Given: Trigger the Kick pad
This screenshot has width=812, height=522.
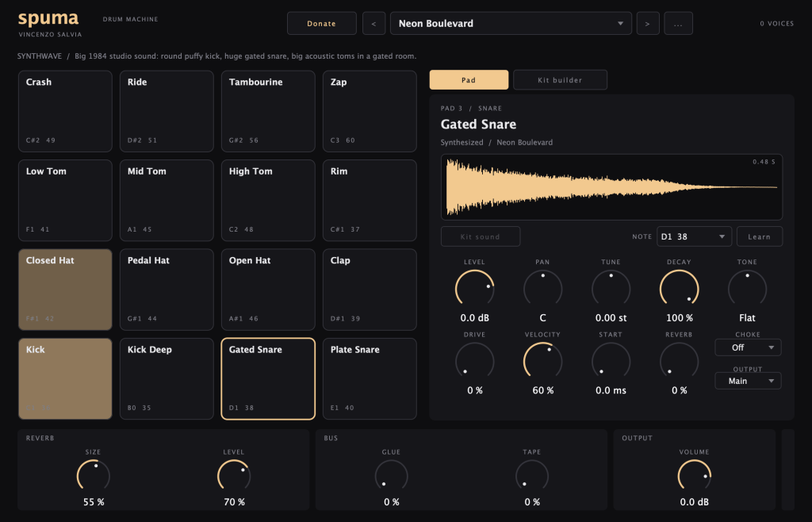Looking at the screenshot, I should coord(65,378).
